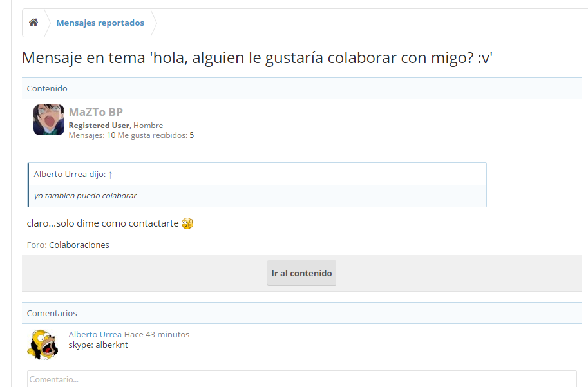Click the Contenido section header
Screen dimensions: 588x387
[47, 88]
